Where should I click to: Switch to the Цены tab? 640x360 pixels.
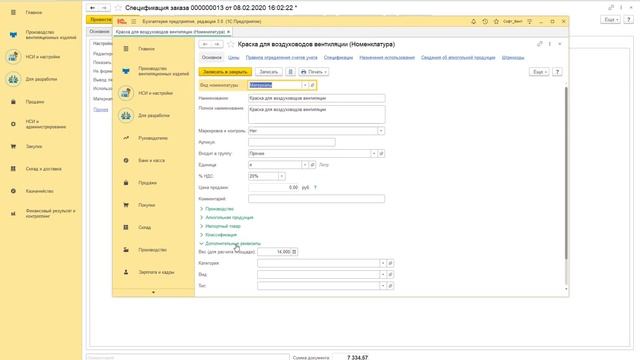233,58
